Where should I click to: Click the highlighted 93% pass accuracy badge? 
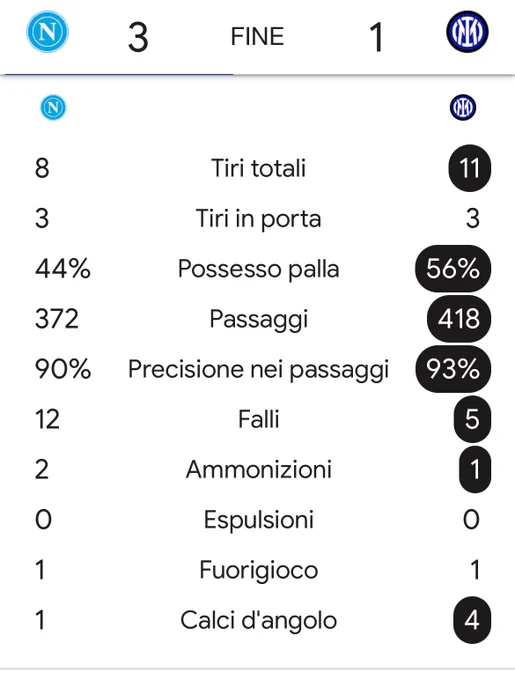click(453, 369)
